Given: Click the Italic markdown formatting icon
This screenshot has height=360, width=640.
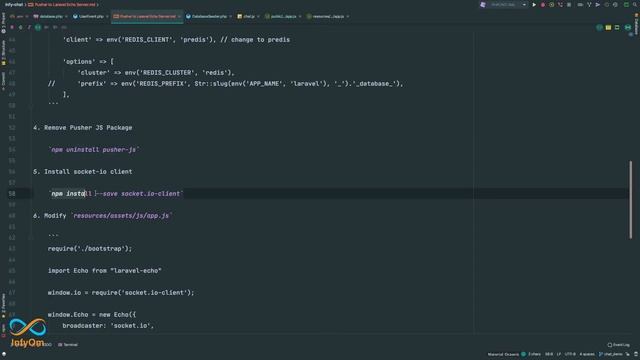Looking at the screenshot, I should pyautogui.click(x=29, y=27).
